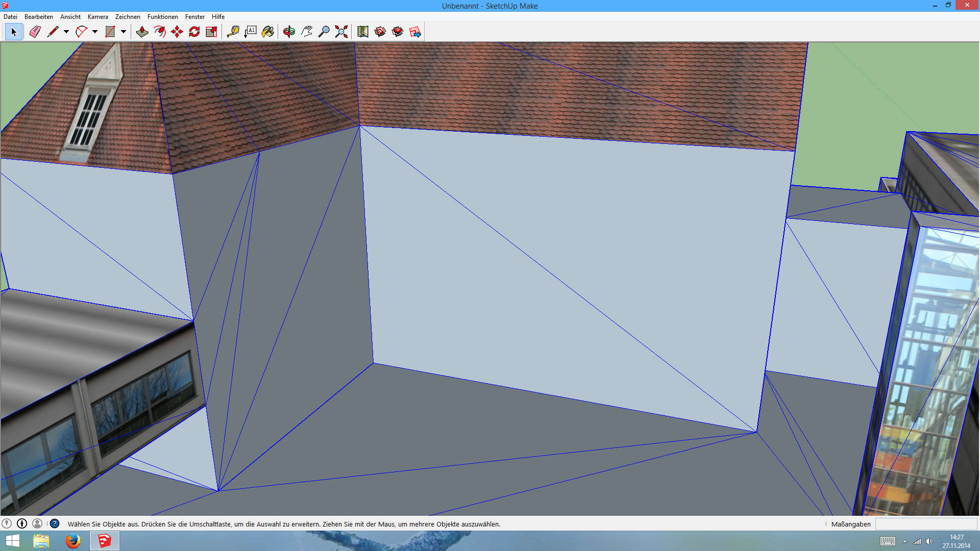The image size is (980, 551).
Task: Choose the Rotate tool
Action: point(194,32)
